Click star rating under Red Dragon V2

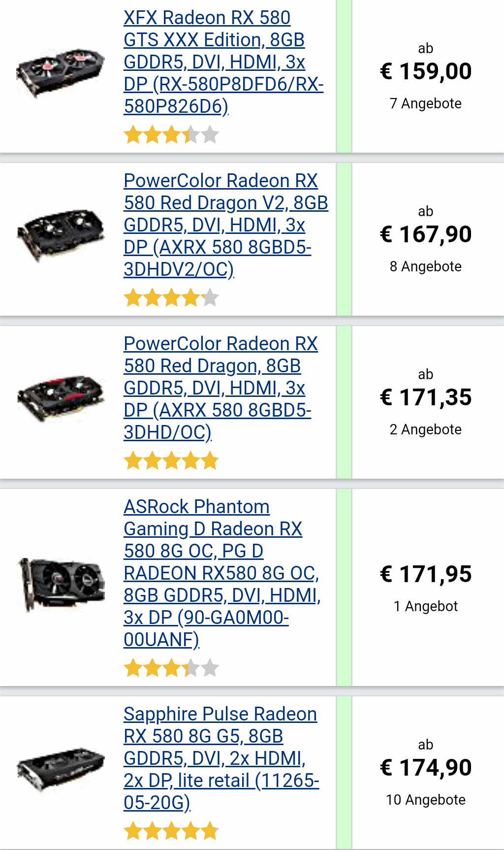coord(171,297)
